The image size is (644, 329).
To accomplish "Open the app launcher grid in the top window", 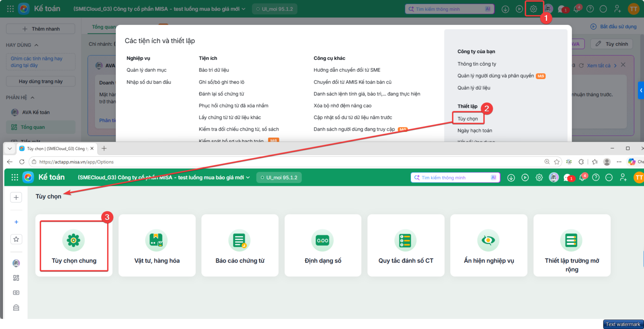I will tap(10, 8).
